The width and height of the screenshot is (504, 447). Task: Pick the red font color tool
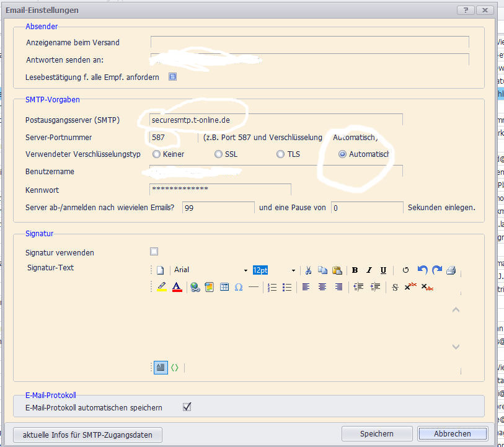click(x=177, y=287)
